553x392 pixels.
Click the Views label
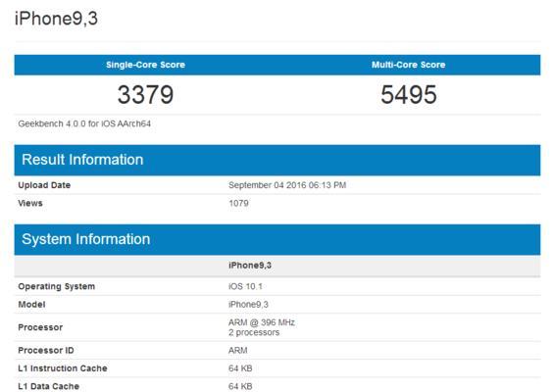point(30,203)
